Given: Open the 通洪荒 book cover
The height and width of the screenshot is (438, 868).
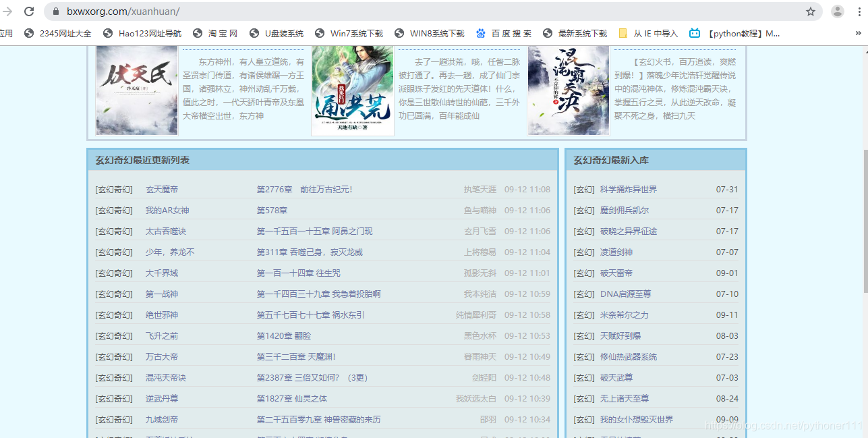Looking at the screenshot, I should [353, 90].
